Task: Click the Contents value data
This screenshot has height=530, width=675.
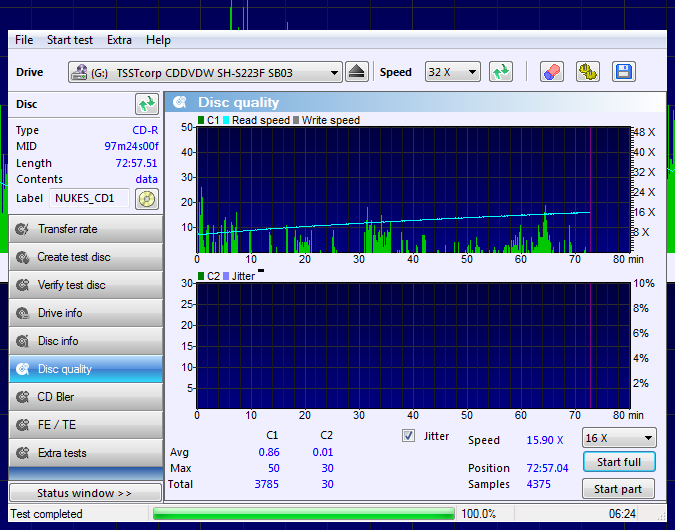Action: tap(146, 179)
